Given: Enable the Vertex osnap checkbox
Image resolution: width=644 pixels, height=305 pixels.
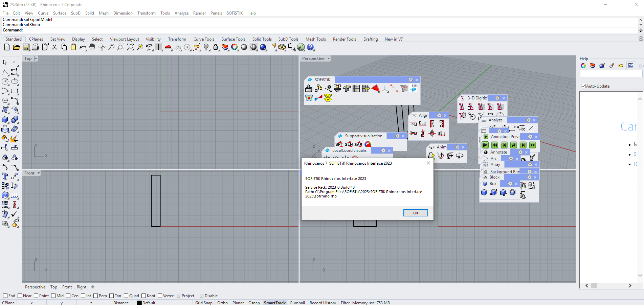Looking at the screenshot, I should tap(160, 296).
